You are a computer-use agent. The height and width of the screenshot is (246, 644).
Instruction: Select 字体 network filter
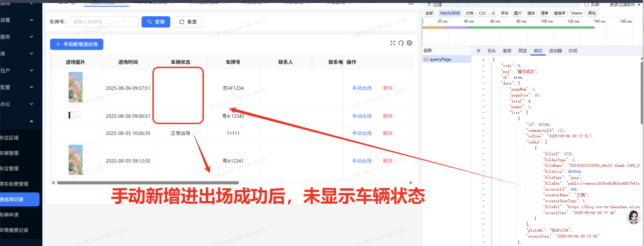point(504,13)
